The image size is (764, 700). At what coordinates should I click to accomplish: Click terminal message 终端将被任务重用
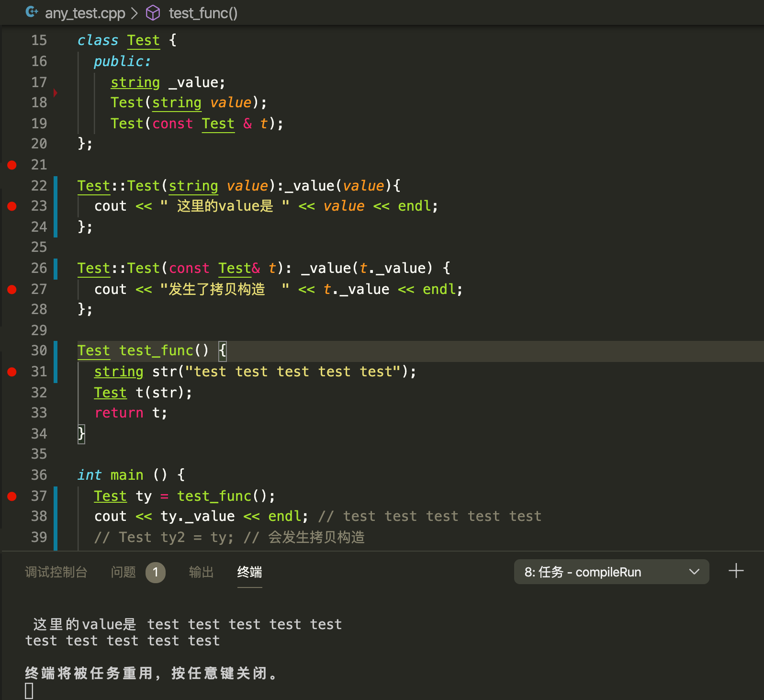click(152, 673)
